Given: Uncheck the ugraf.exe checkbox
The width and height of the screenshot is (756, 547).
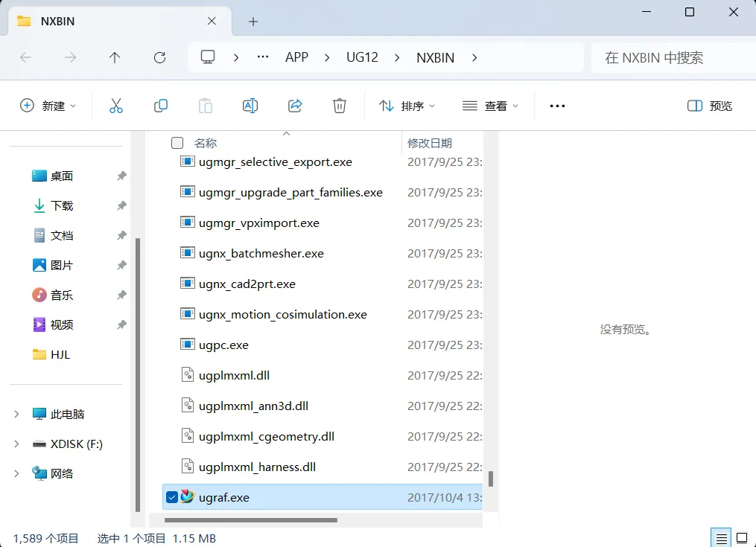Looking at the screenshot, I should [x=171, y=497].
